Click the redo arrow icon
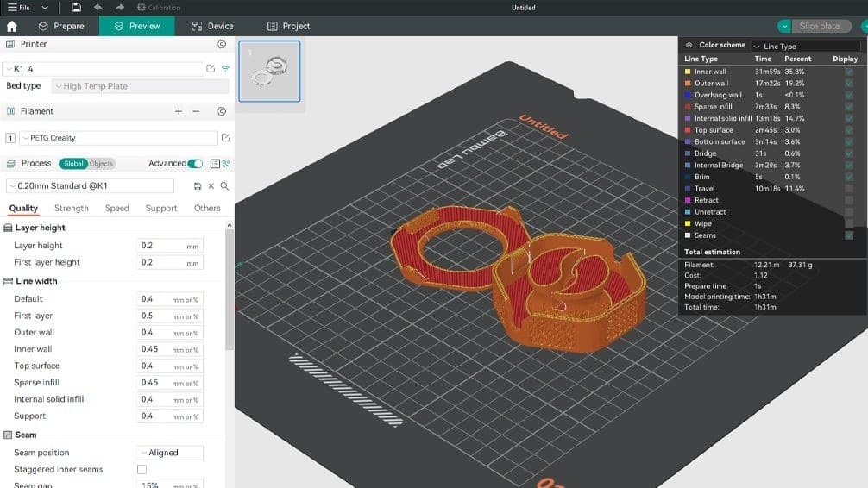The width and height of the screenshot is (868, 488). coord(120,7)
